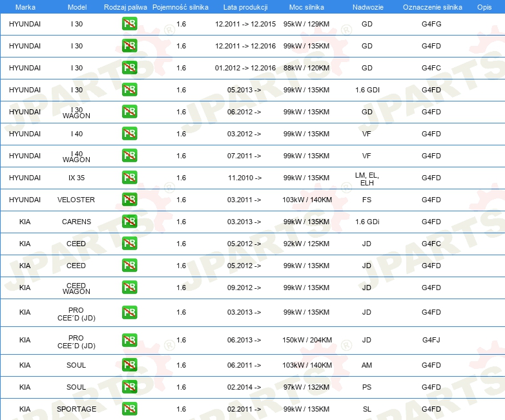The height and width of the screenshot is (420, 505).
Task: Click the Moc silnika column header
Action: (x=307, y=6)
